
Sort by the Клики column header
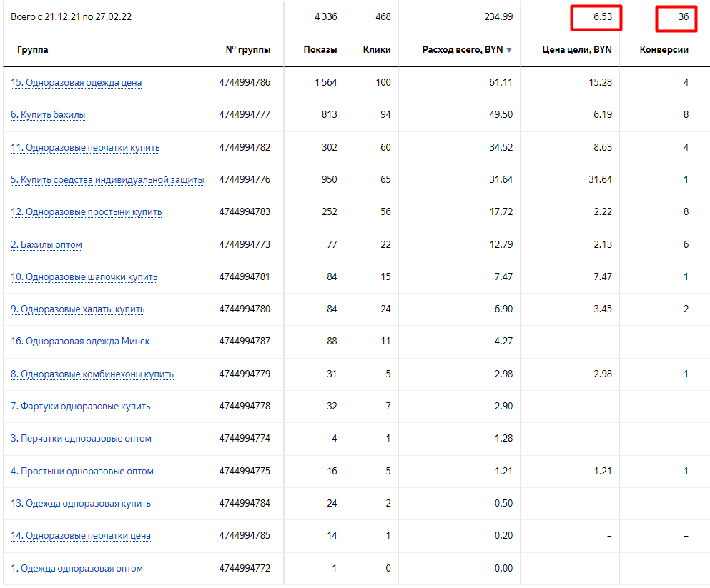[x=376, y=50]
